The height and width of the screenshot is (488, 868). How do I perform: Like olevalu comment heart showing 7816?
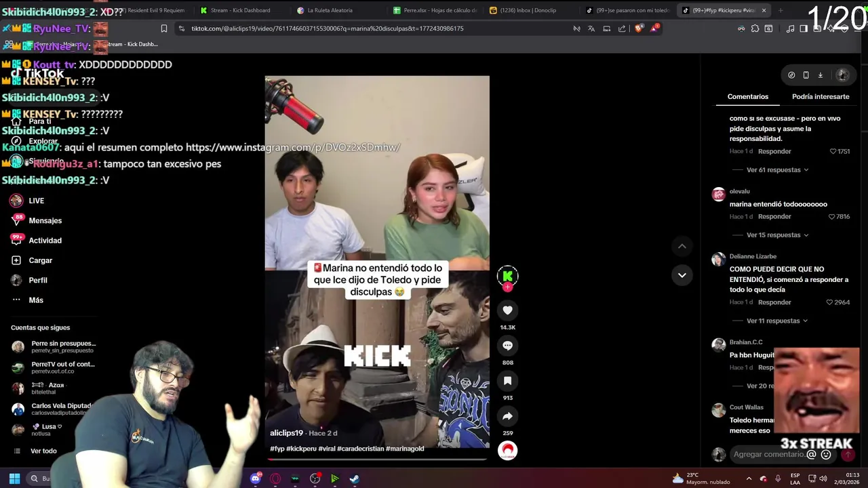[x=832, y=217]
